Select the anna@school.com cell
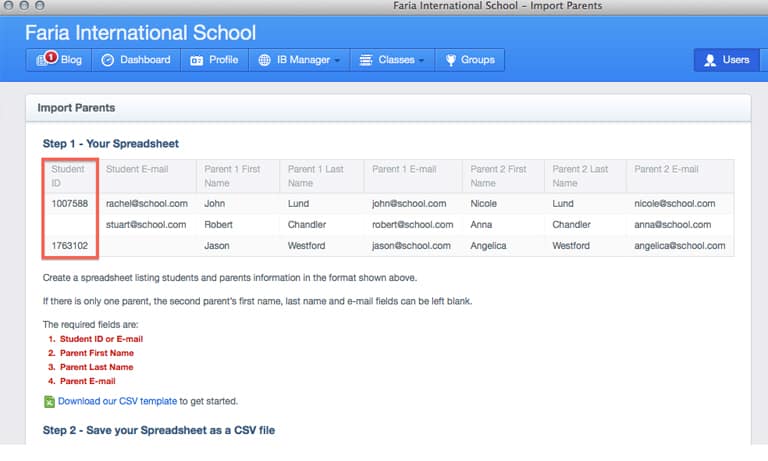The height and width of the screenshot is (461, 768). pos(672,225)
